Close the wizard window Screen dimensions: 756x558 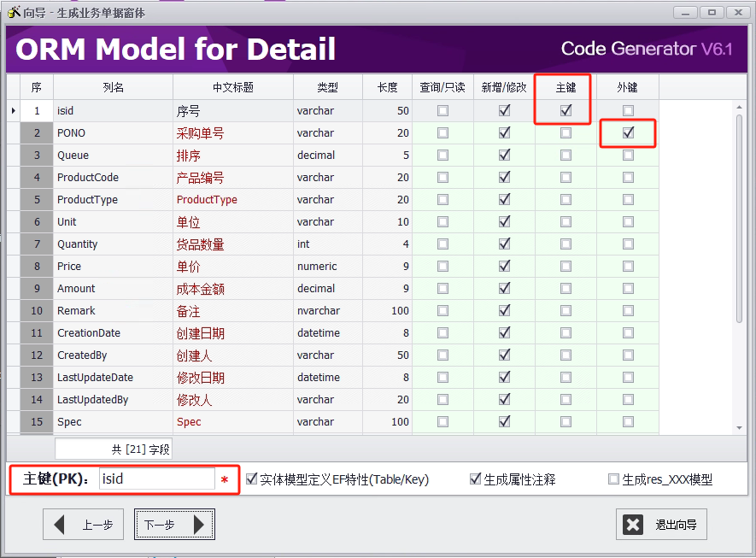pos(738,13)
